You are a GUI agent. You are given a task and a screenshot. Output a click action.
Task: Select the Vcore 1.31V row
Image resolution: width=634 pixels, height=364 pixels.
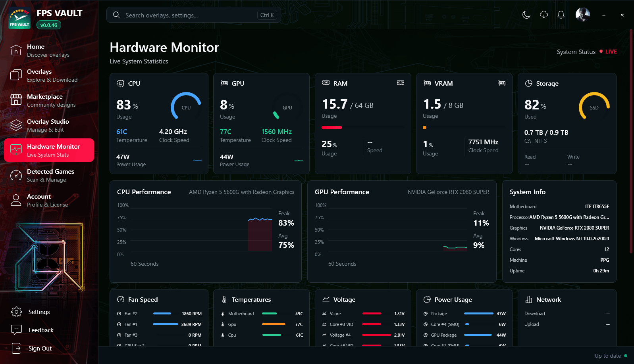click(x=363, y=314)
